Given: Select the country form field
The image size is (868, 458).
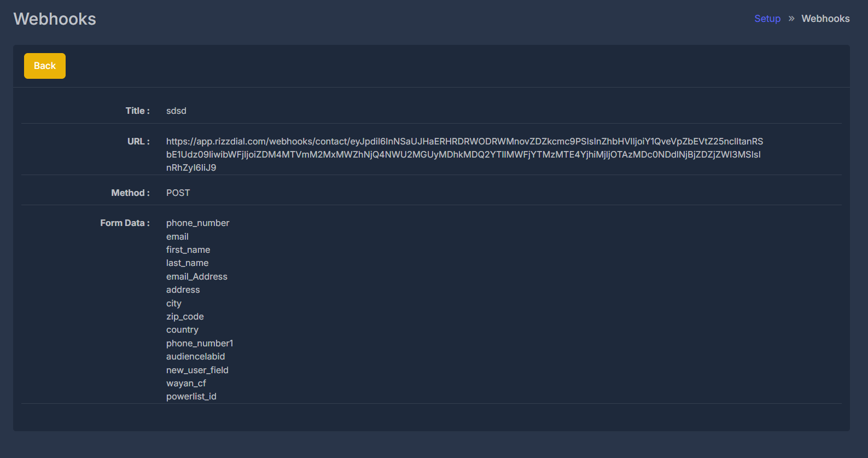Looking at the screenshot, I should tap(182, 329).
